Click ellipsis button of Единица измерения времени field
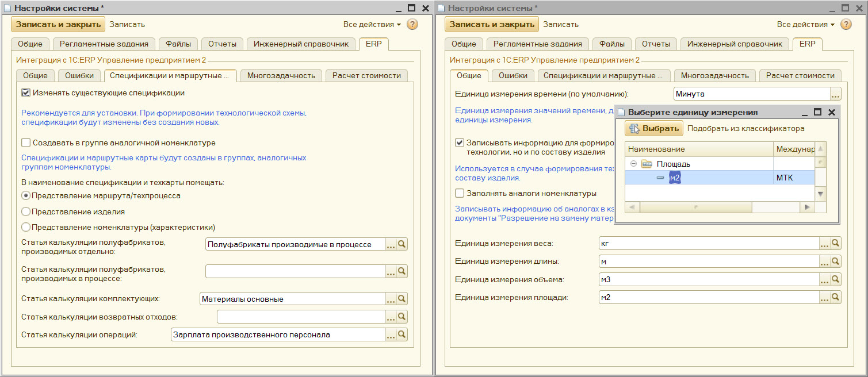This screenshot has height=377, width=868. tap(836, 94)
